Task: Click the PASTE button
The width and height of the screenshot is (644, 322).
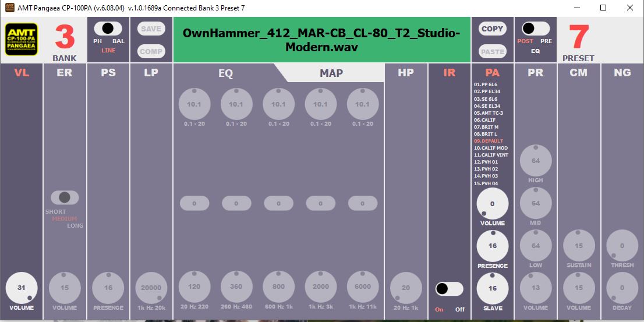Action: [x=493, y=52]
